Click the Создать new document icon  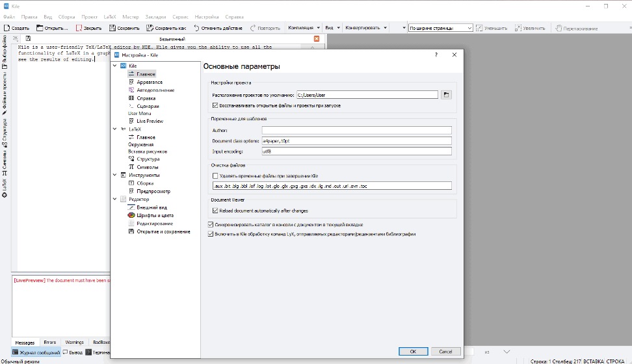(7, 28)
